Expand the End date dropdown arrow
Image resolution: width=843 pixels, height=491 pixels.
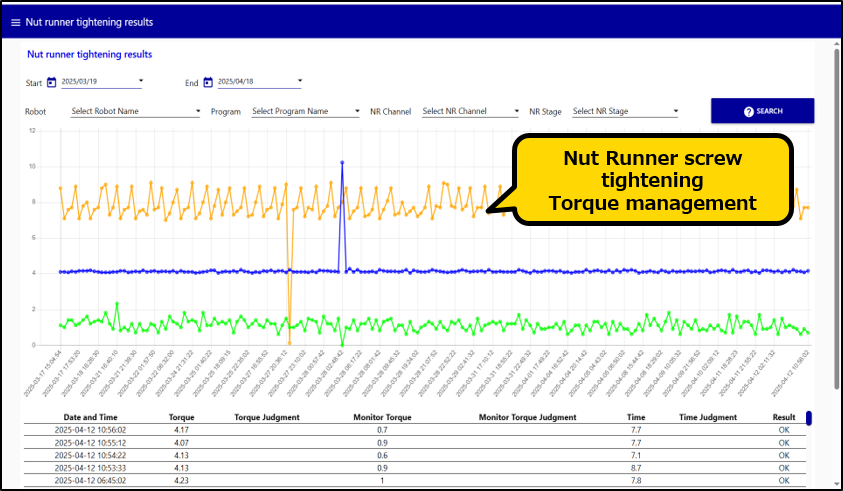tap(300, 81)
